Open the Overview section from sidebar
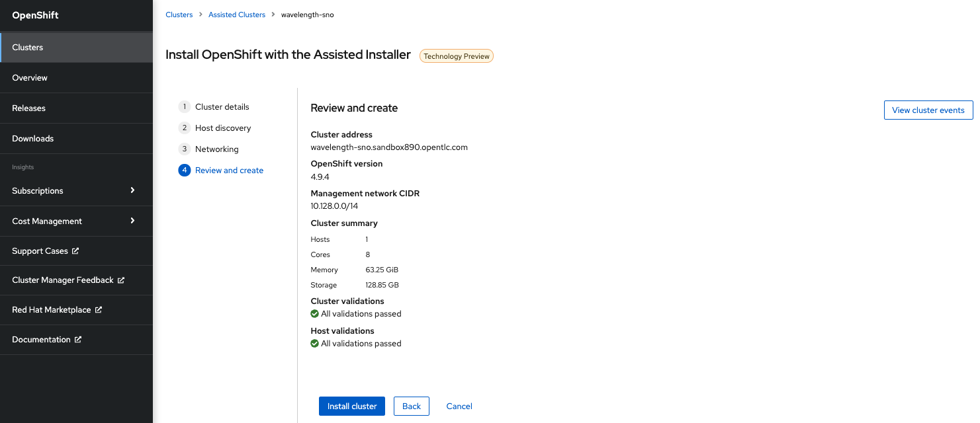 click(x=30, y=77)
